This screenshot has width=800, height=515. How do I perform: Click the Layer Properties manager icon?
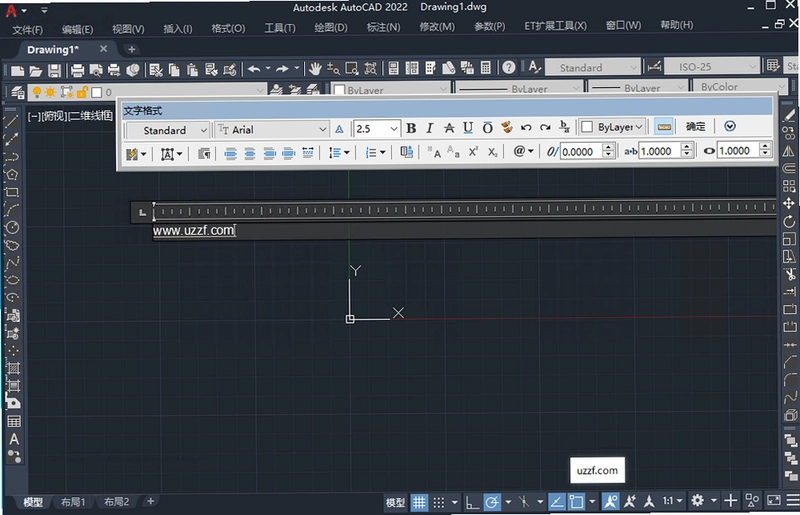(18, 92)
